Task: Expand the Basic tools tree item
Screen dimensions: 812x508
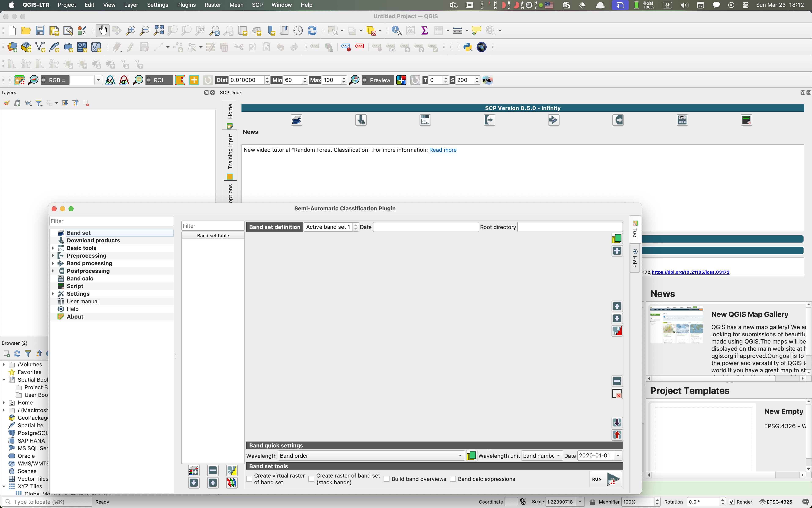Action: tap(53, 248)
